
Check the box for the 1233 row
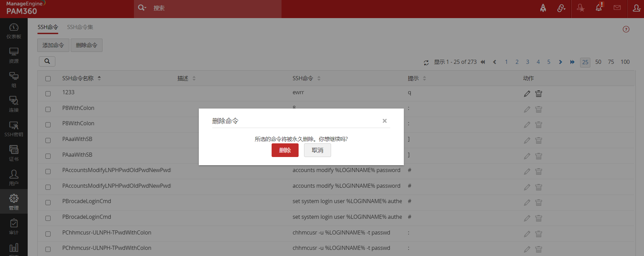(x=48, y=94)
